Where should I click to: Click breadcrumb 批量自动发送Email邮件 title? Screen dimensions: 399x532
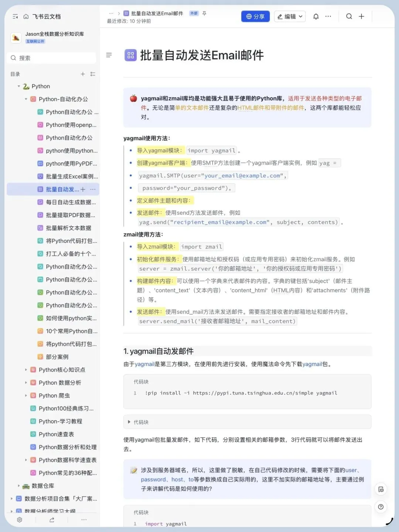(157, 13)
